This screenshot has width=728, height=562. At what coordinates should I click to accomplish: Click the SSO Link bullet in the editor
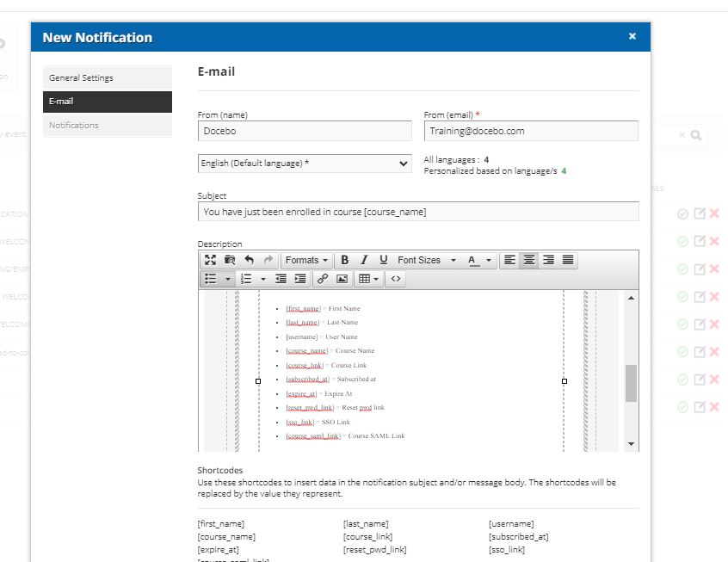318,423
